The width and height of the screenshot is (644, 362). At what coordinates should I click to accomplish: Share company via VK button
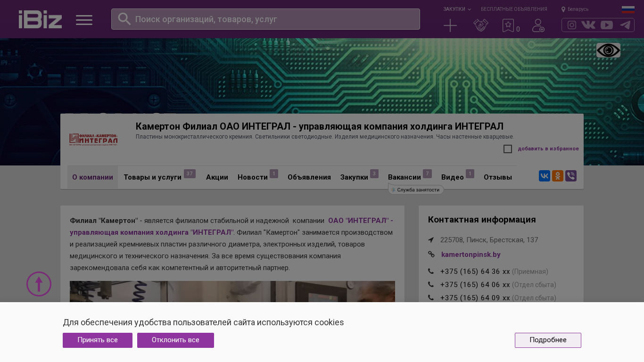[545, 176]
